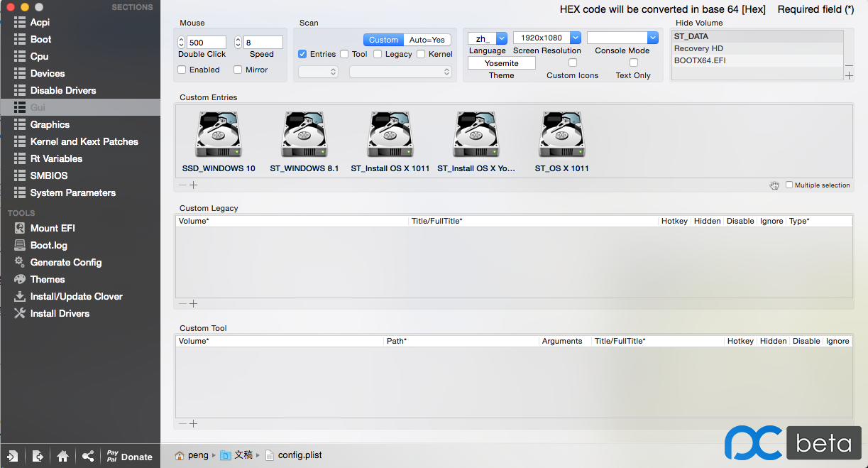Viewport: 868px width, 468px height.
Task: Adjust the Speed stepper
Action: pos(238,43)
